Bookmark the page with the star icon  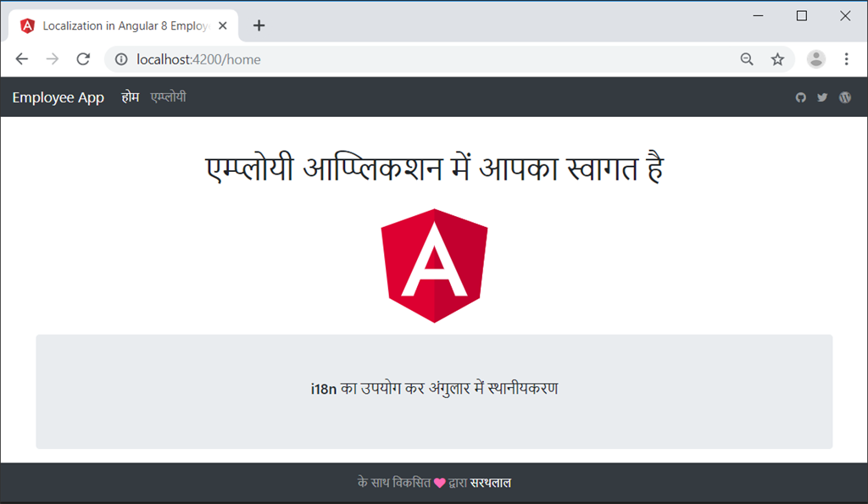click(x=777, y=59)
